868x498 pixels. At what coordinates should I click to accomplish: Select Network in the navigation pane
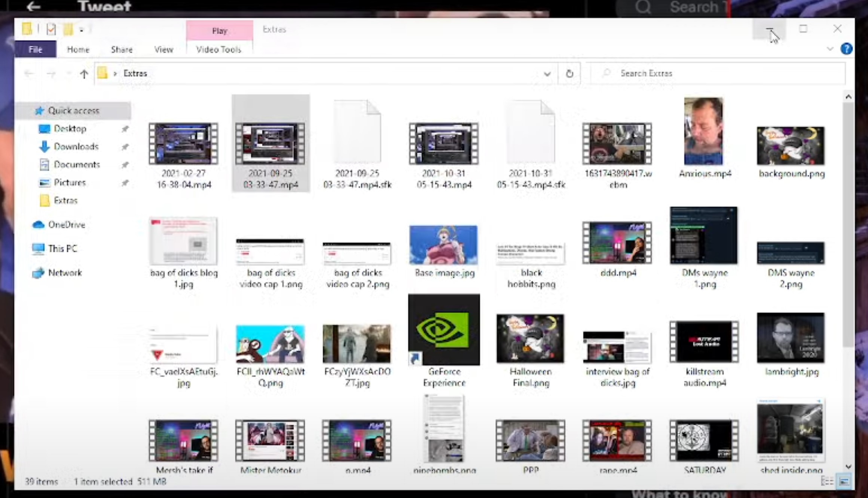tap(65, 273)
